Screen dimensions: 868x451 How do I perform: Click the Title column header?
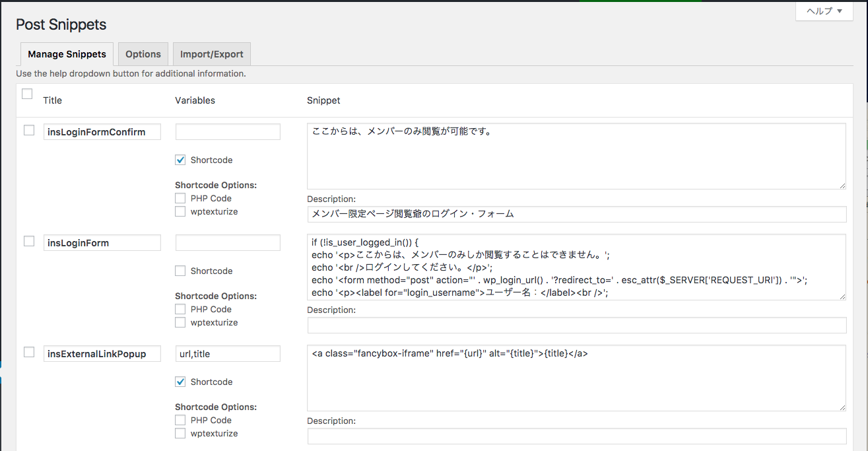coord(53,100)
